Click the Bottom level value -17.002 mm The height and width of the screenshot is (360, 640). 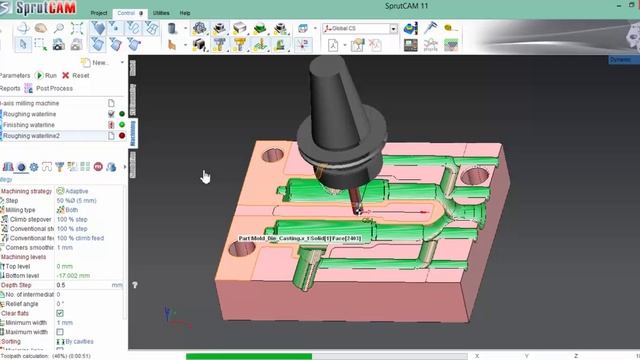(73, 276)
